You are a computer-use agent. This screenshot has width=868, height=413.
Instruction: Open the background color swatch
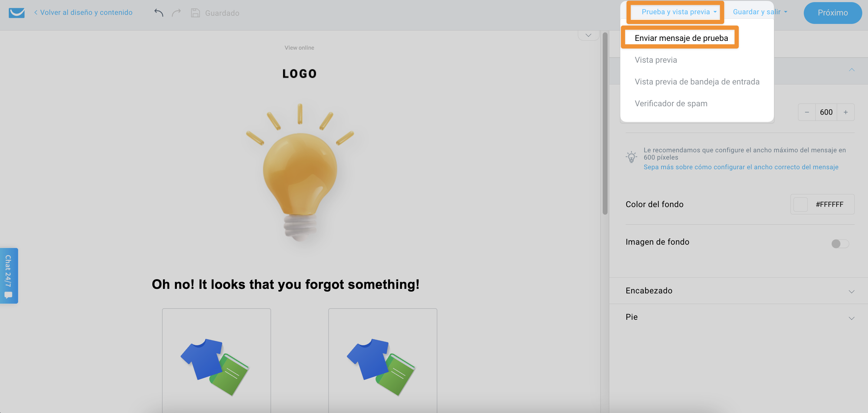point(800,204)
